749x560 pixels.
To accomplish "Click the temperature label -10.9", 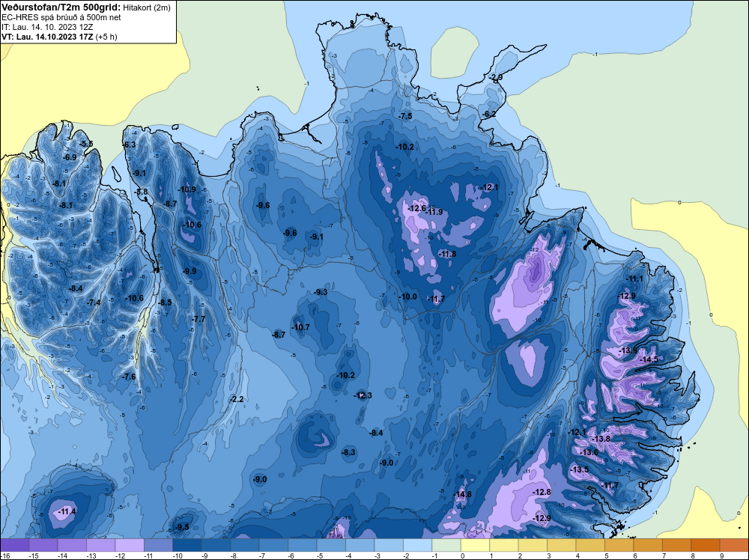I will click(187, 189).
